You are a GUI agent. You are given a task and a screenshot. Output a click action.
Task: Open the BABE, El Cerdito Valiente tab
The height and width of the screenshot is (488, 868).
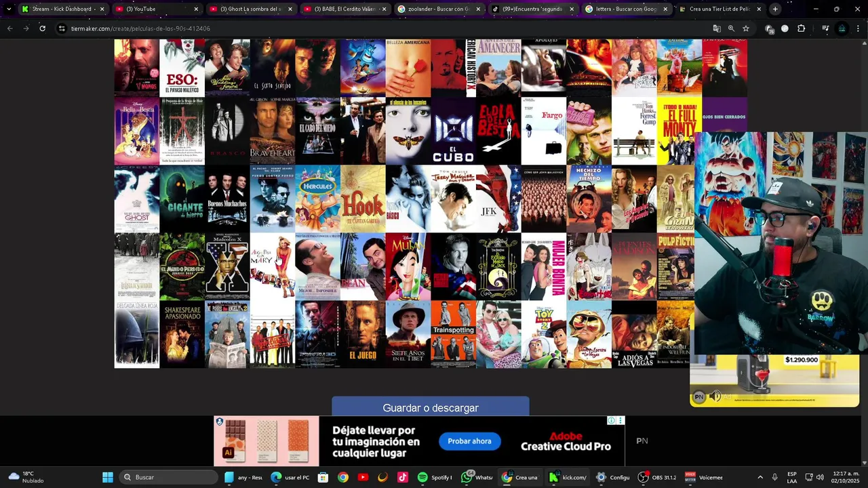(x=345, y=9)
